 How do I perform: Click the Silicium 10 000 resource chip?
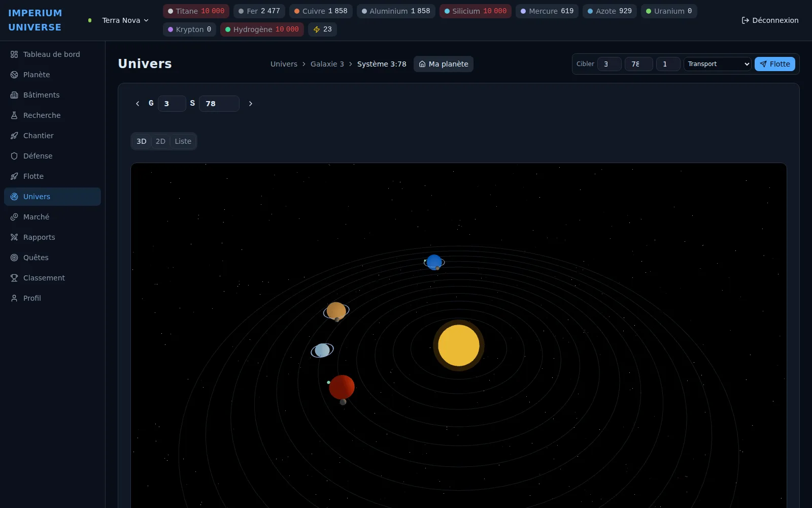[476, 11]
